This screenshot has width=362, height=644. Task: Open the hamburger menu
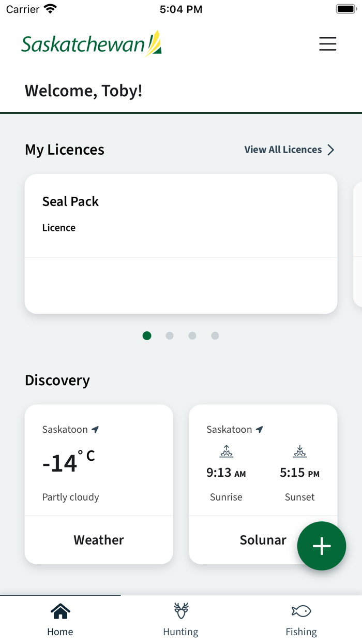[327, 44]
